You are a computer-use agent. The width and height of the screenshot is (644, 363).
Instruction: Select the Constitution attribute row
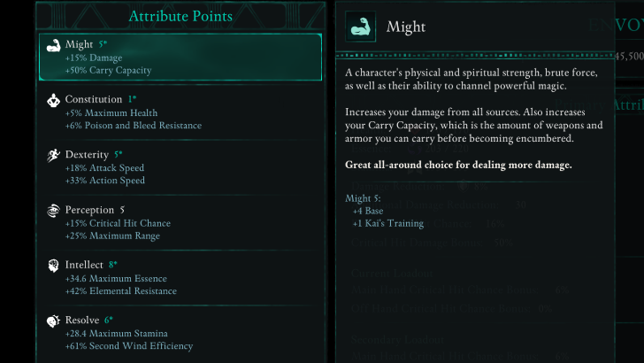point(181,112)
